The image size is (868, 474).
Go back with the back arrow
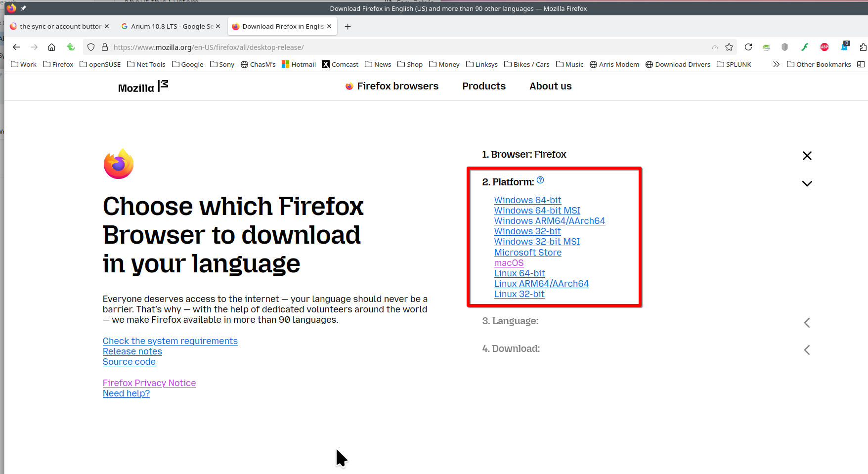(16, 47)
